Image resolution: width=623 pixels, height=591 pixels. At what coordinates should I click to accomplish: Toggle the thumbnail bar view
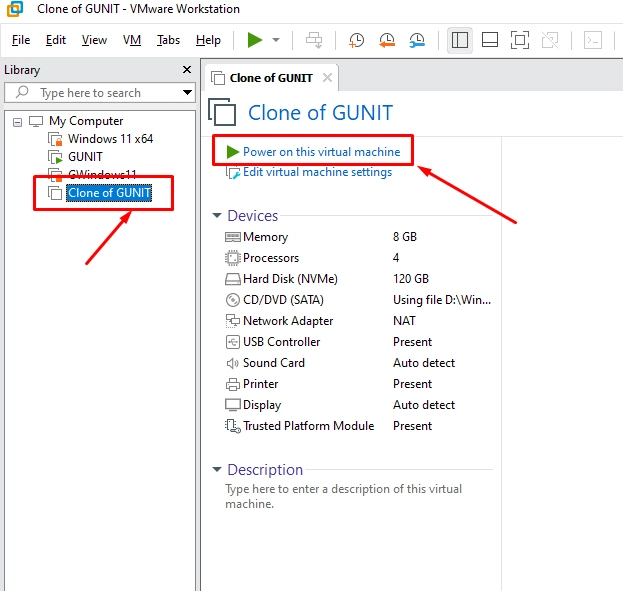click(490, 40)
